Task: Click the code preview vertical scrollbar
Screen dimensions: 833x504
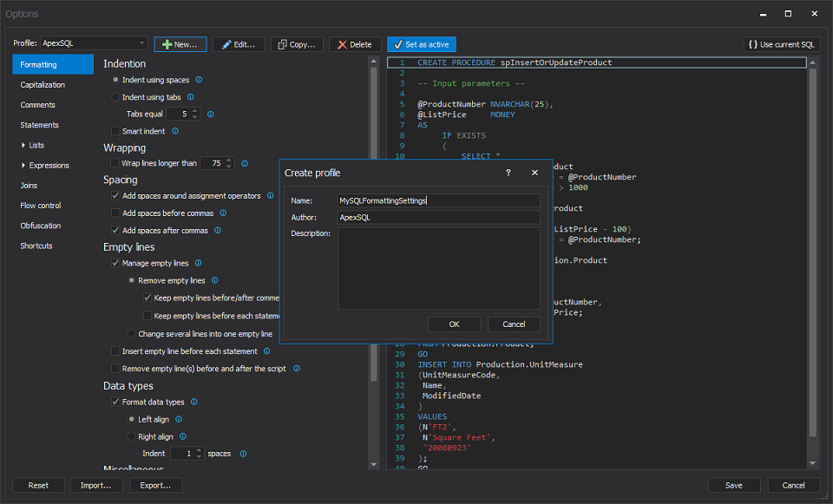Action: (x=813, y=252)
